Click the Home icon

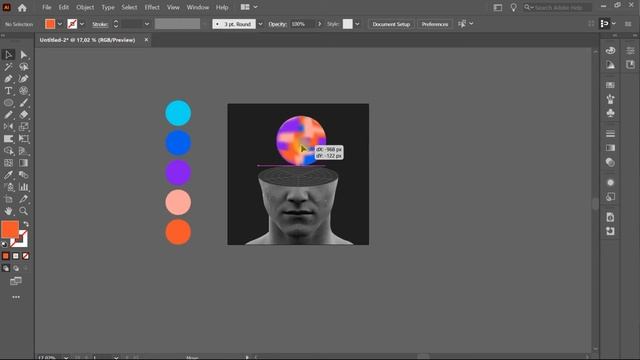tap(22, 7)
